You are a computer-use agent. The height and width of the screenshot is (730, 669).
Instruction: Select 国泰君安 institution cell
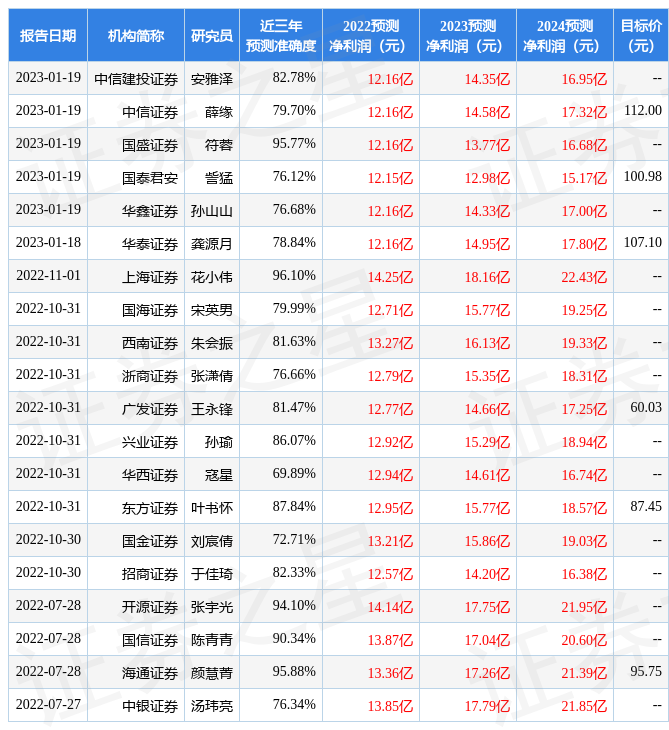pyautogui.click(x=136, y=178)
